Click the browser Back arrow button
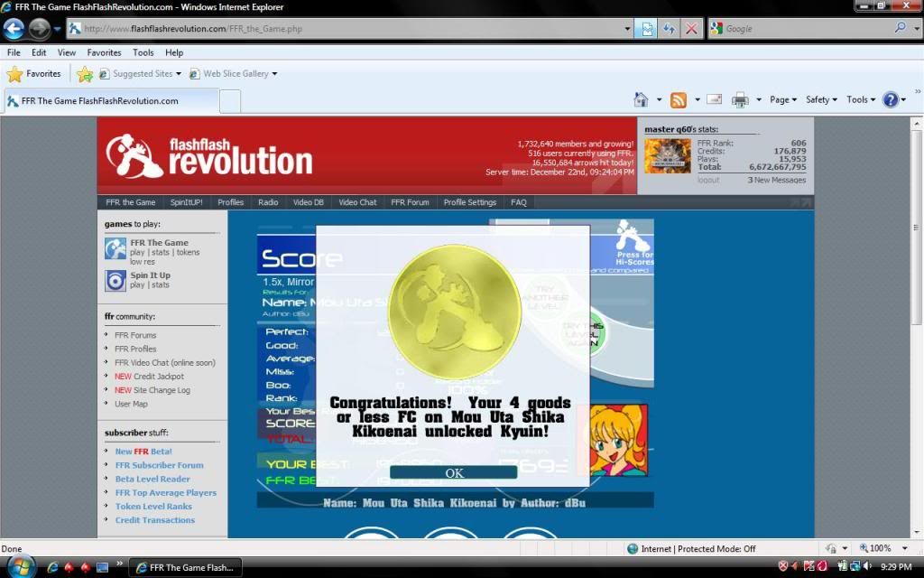 tap(14, 29)
